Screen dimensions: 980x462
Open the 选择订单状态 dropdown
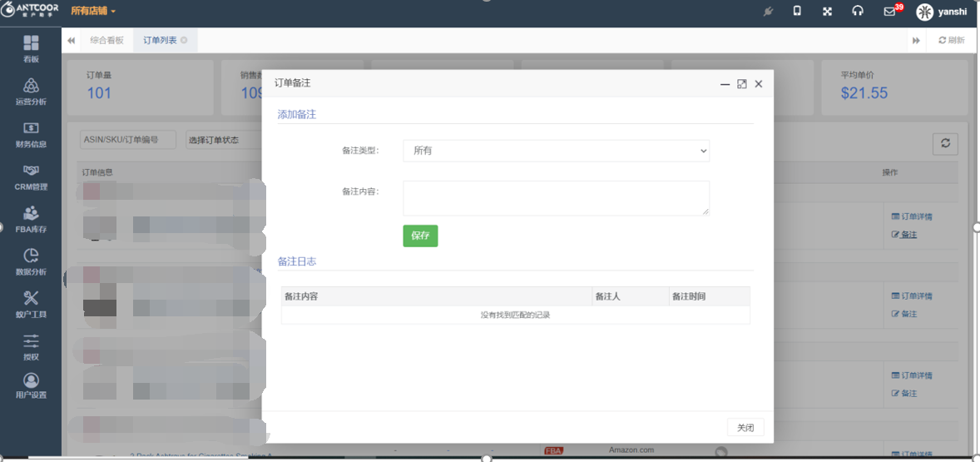click(x=221, y=140)
